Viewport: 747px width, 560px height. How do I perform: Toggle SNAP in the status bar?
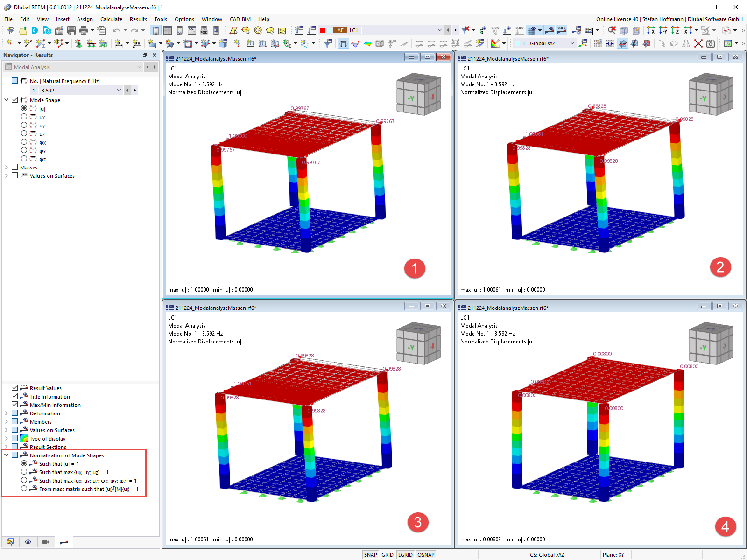[x=370, y=555]
